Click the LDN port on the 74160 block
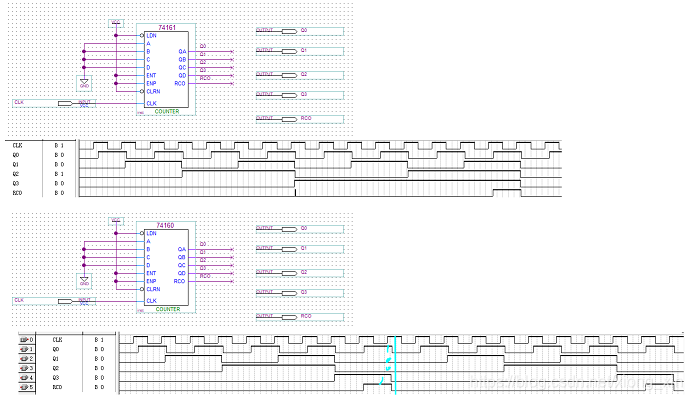692x400 pixels. [x=151, y=233]
